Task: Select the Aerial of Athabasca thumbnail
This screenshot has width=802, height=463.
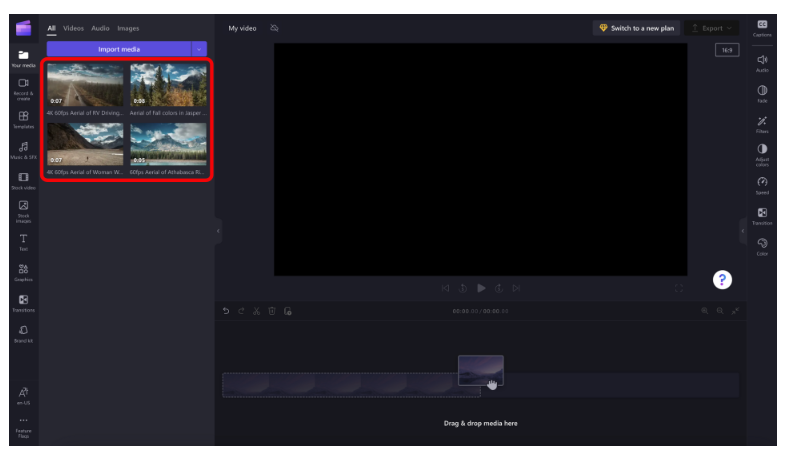Action: (168, 144)
